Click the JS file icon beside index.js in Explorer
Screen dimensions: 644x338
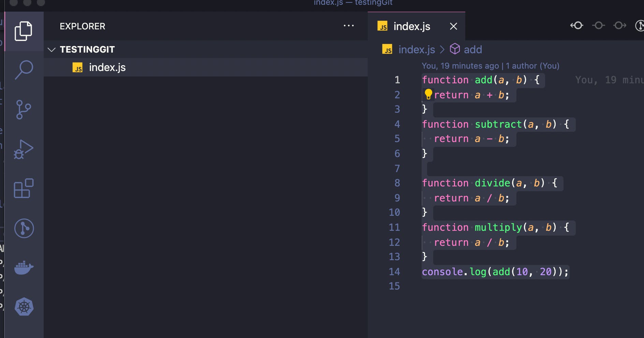pos(77,68)
